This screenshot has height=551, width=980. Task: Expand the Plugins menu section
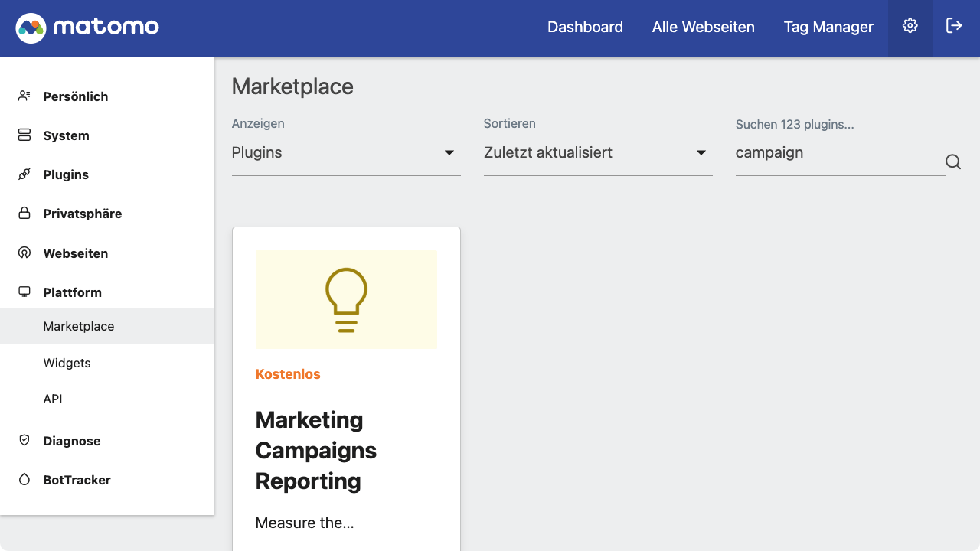pyautogui.click(x=107, y=174)
